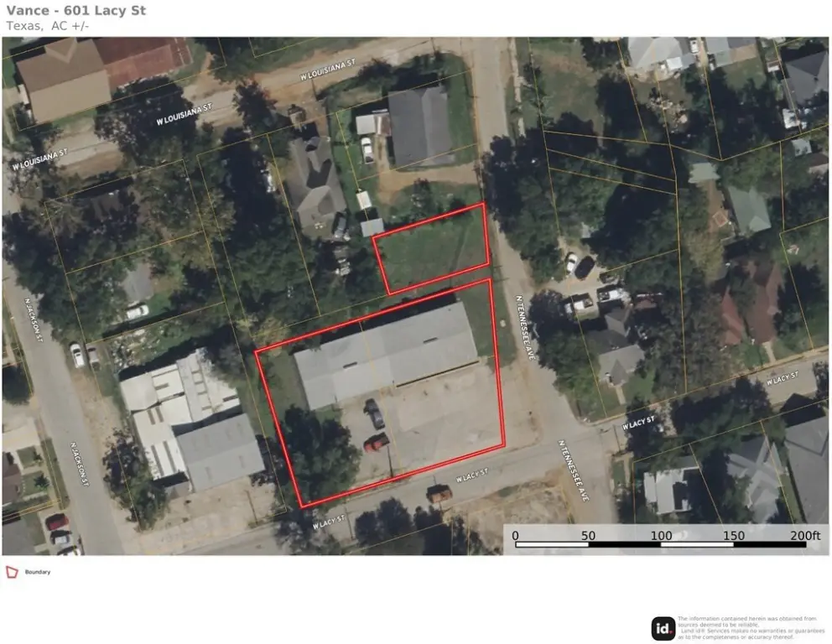832x644 pixels.
Task: Click the Land id logo icon
Action: click(663, 629)
